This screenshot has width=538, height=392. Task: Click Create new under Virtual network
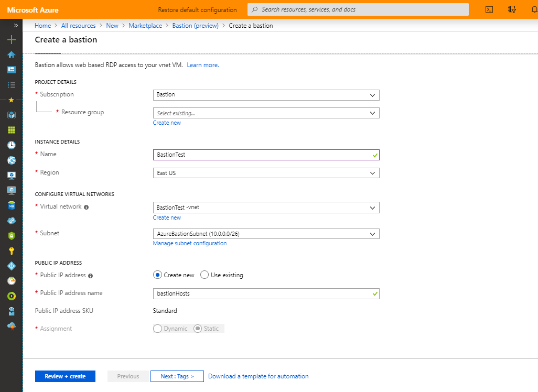pos(167,218)
